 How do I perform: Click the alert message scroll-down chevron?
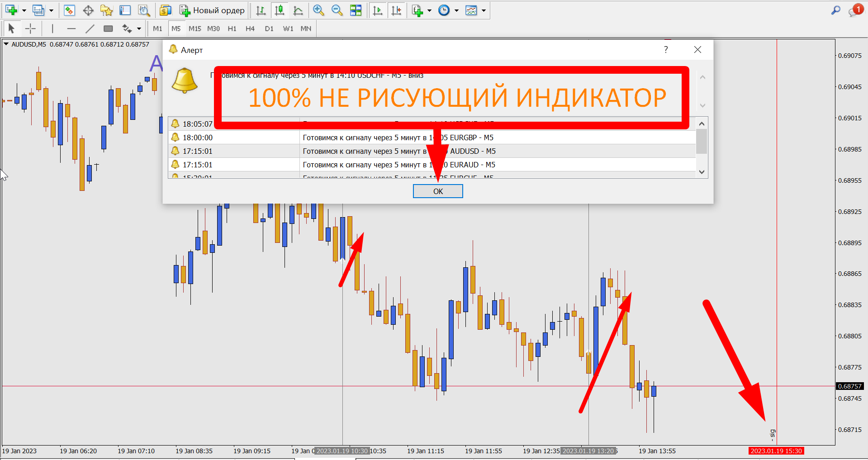click(x=702, y=105)
